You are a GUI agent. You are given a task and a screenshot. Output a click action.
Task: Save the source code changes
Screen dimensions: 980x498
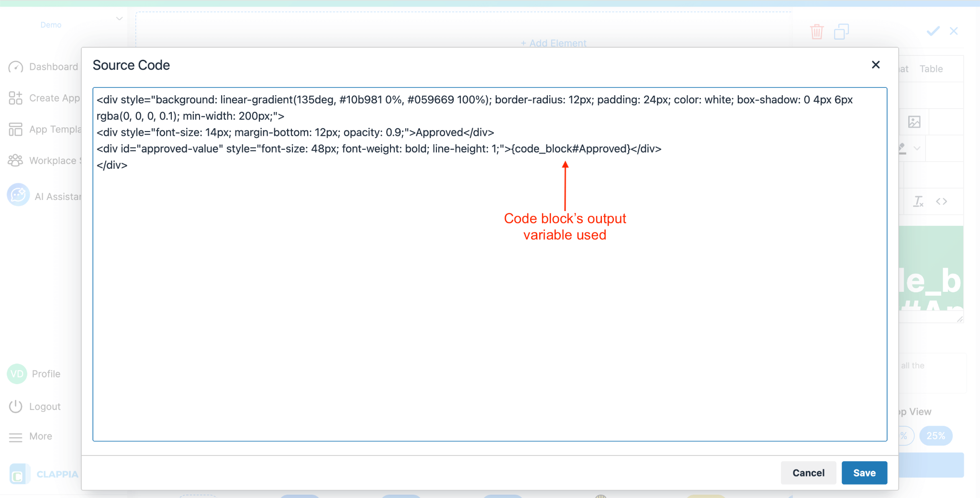tap(864, 473)
